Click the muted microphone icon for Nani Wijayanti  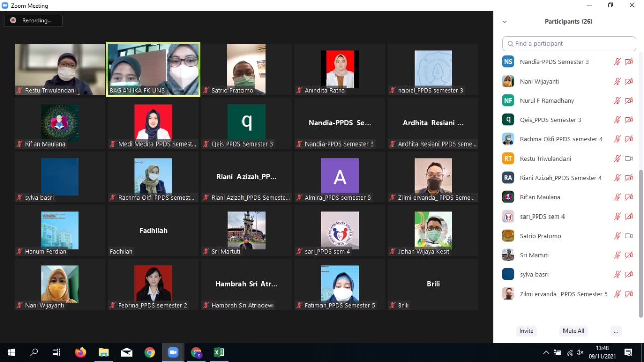617,82
